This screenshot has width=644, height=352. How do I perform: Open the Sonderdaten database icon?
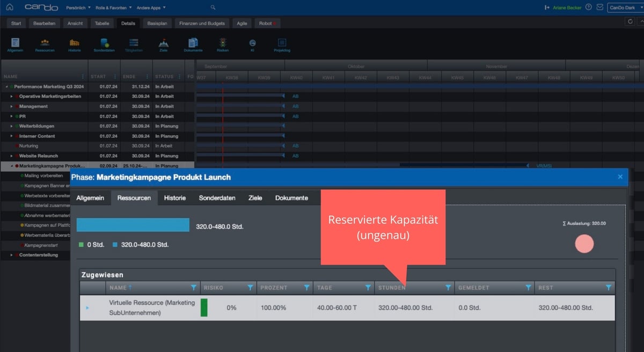[104, 42]
